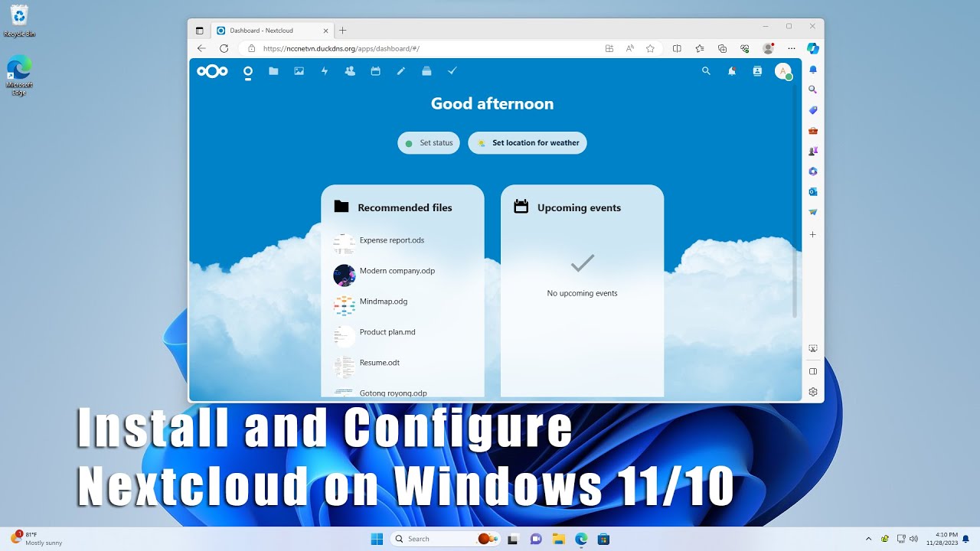Viewport: 980px width, 551px height.
Task: Select the Dashboard - Nextcloud browser tab
Action: pyautogui.click(x=272, y=31)
